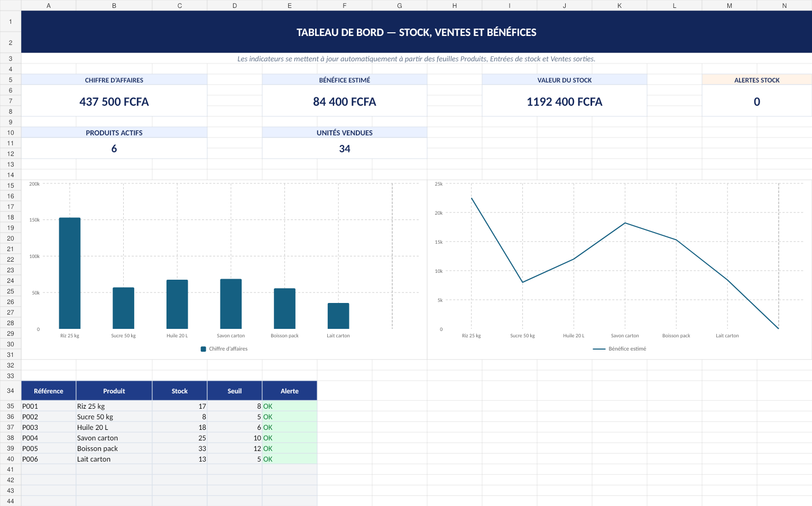Click the units sold value 34
812x506 pixels.
[x=345, y=149]
